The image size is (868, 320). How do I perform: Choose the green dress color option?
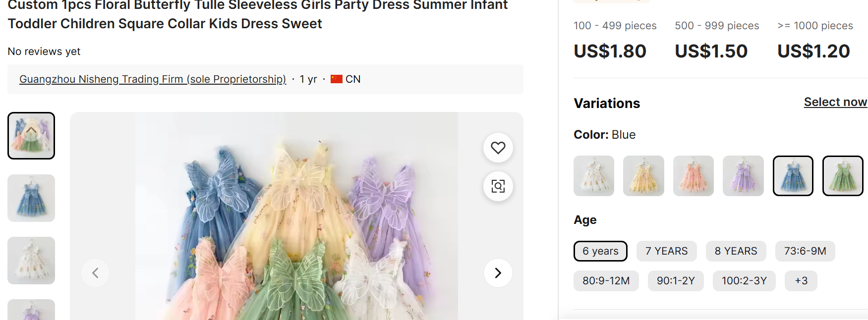[x=842, y=176]
